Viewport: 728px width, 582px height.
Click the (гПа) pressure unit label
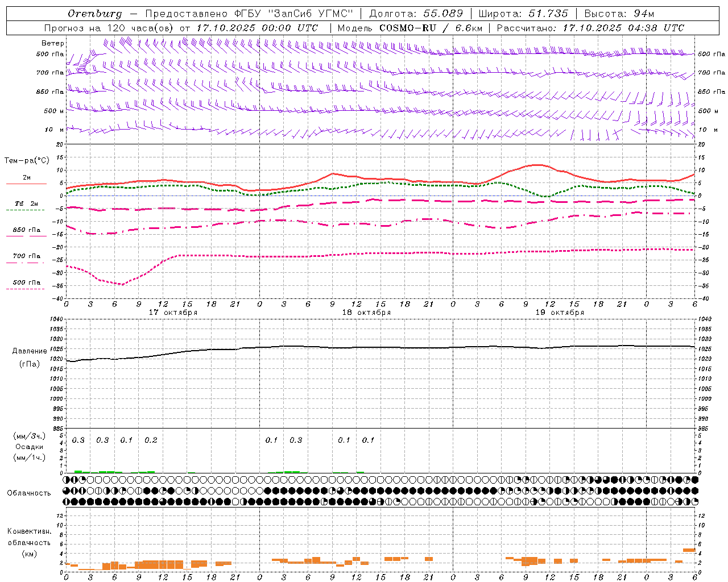tap(30, 364)
